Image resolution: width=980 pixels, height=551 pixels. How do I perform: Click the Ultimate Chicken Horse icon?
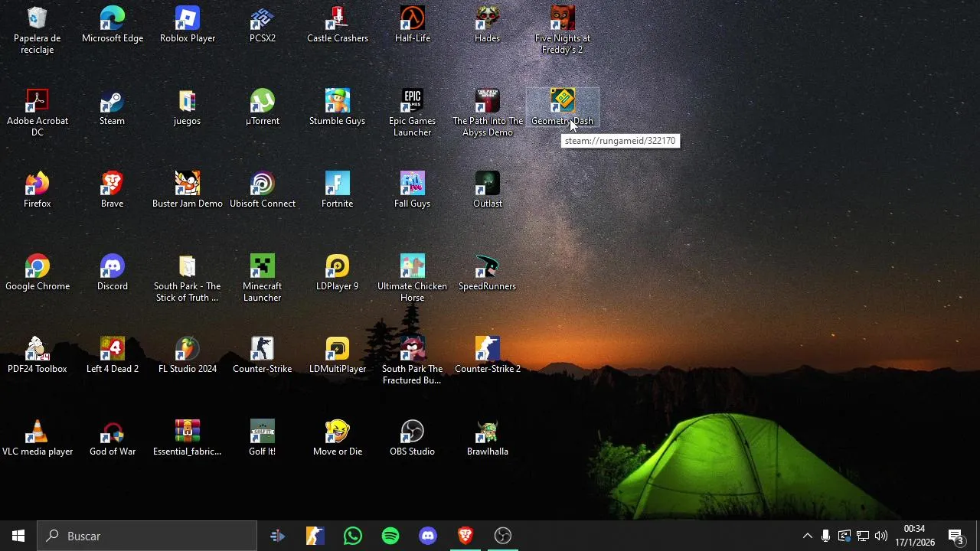[x=412, y=279]
